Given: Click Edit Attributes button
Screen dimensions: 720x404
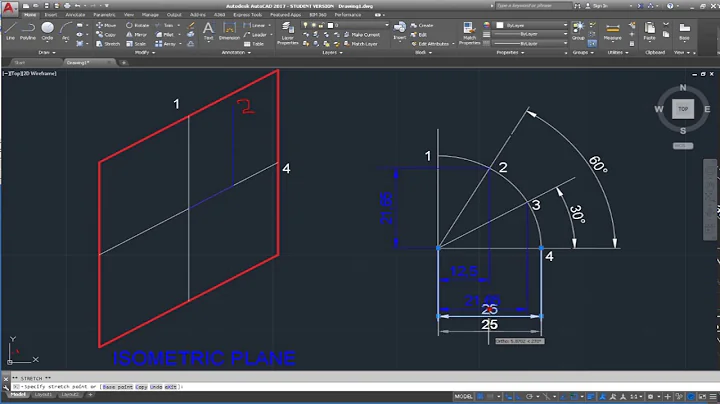Looking at the screenshot, I should [x=430, y=44].
